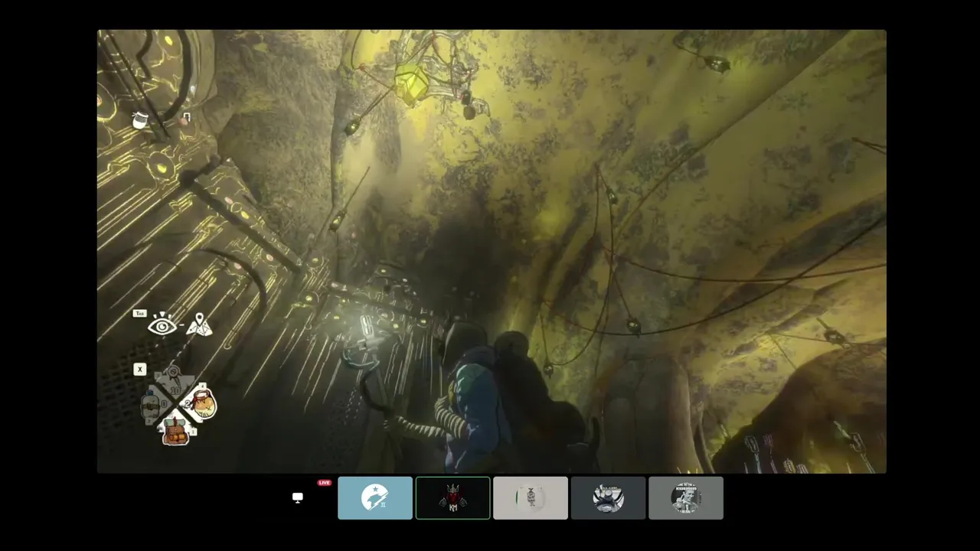Screen dimensions: 980x551
Task: Click the monitor screen icon
Action: point(298,497)
